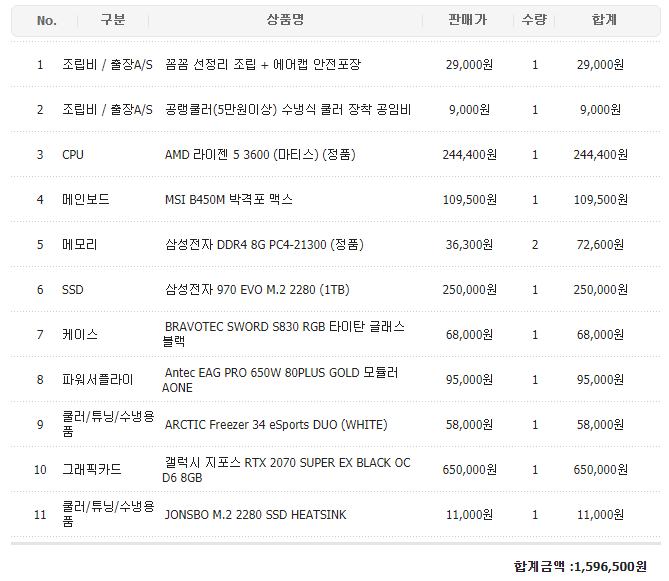Click the 합계 column header
This screenshot has width=669, height=581.
[604, 20]
